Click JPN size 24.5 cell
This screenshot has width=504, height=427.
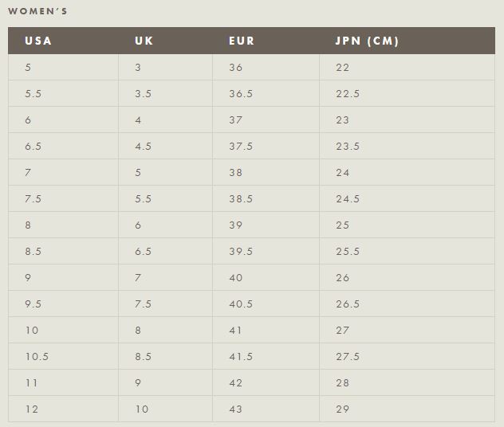click(x=348, y=199)
